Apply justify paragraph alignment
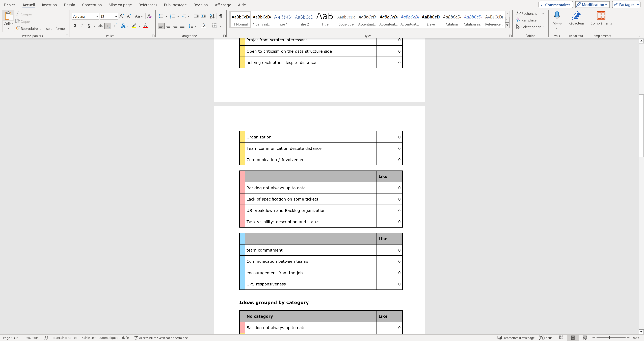The height and width of the screenshot is (341, 644). 182,26
